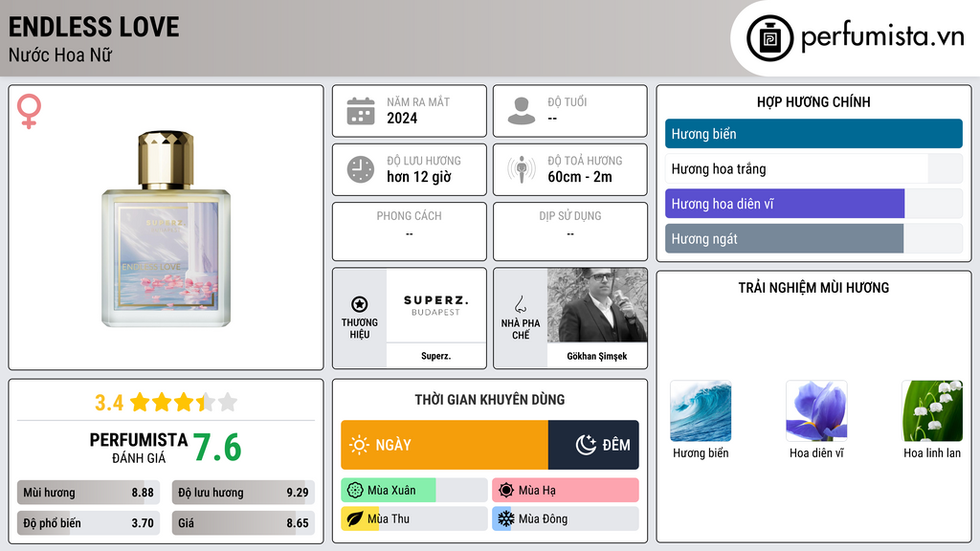Click the perfumista.vn bottle logo icon
The height and width of the screenshot is (551, 980).
tap(769, 38)
